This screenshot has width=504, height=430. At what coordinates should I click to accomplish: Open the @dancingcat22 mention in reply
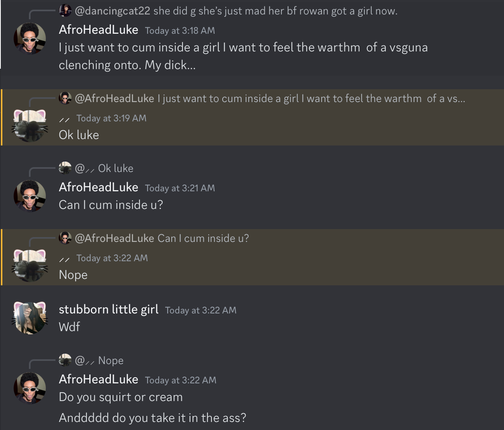point(112,11)
